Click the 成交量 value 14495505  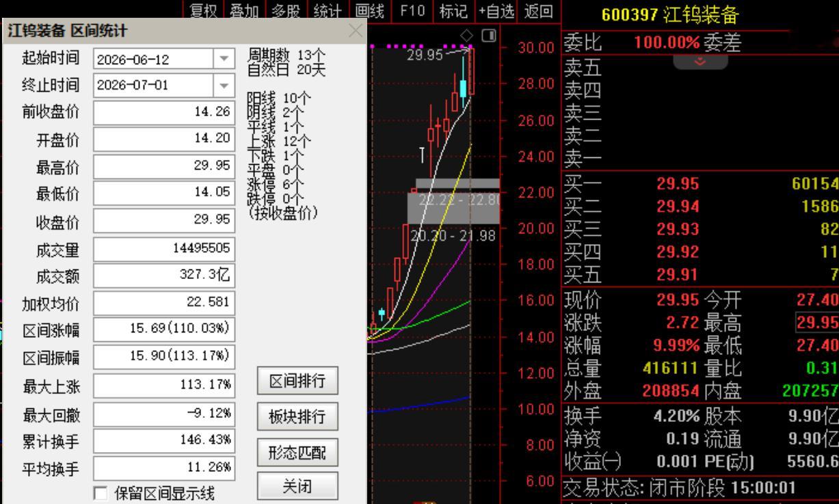click(x=163, y=248)
